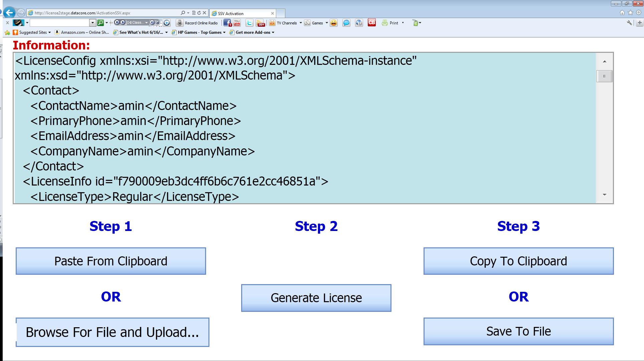The image size is (644, 361).
Task: Open the Print dropdown arrow
Action: coord(402,23)
